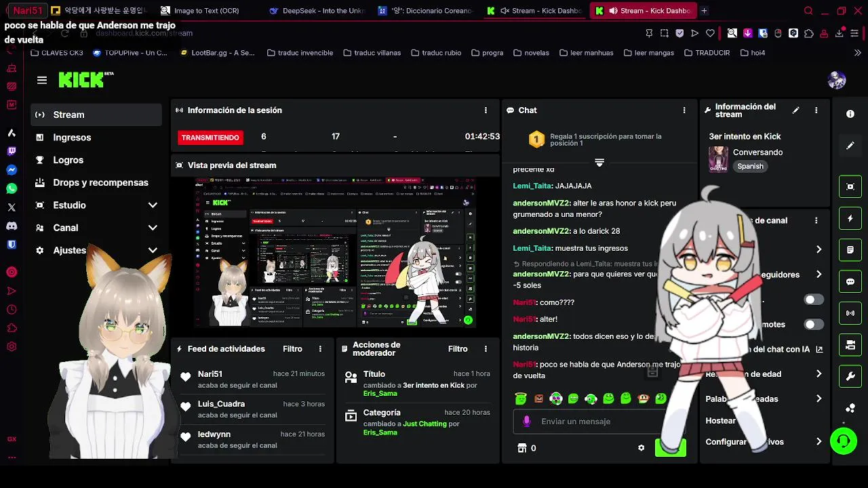The image size is (868, 488).
Task: Open the hoi4 bookmarks folder
Action: (753, 53)
